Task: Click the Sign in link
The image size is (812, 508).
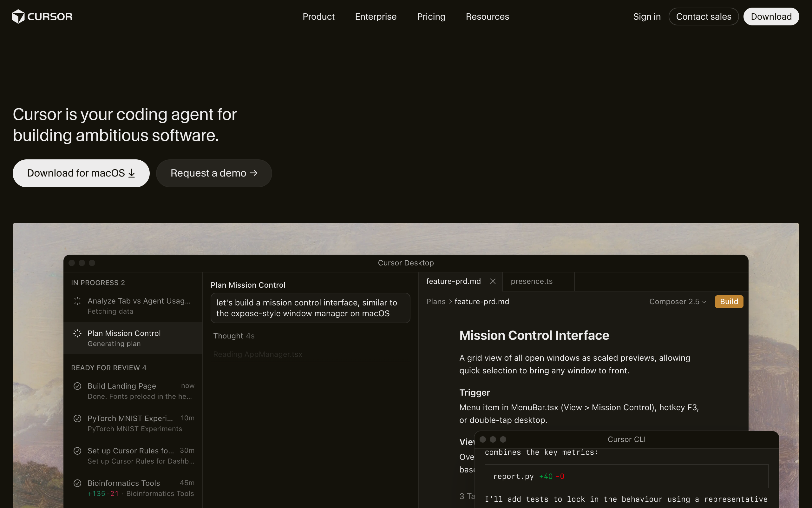Action: pyautogui.click(x=646, y=17)
